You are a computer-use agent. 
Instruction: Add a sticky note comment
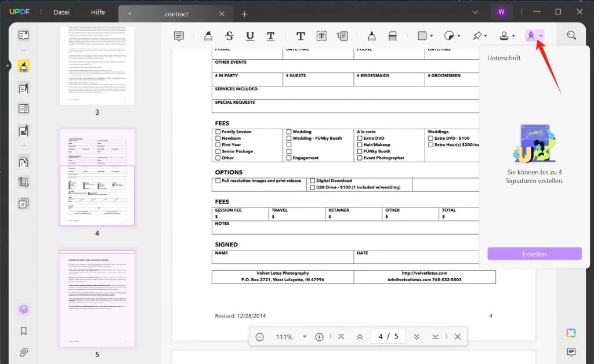click(x=179, y=36)
